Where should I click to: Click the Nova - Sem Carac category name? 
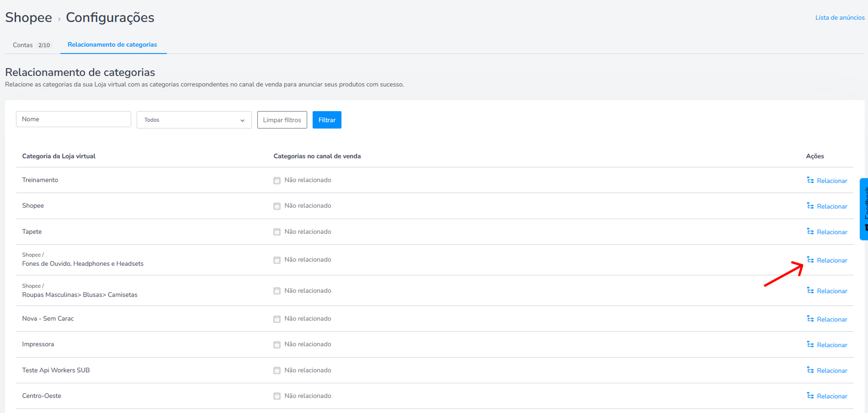click(48, 318)
